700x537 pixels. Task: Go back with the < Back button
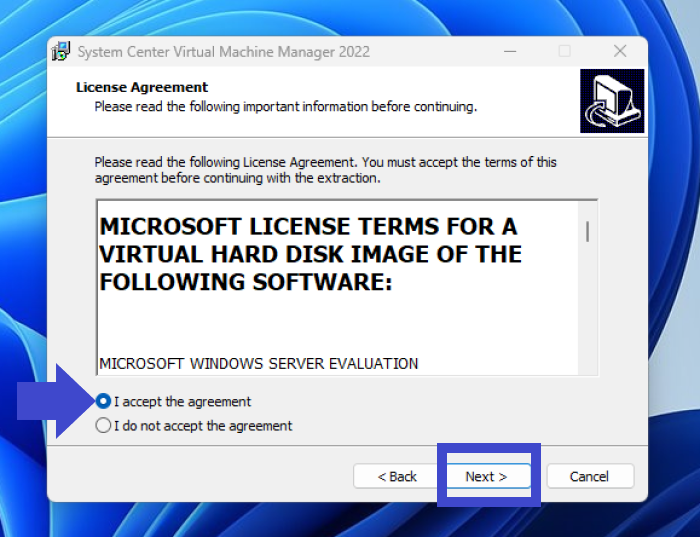pyautogui.click(x=396, y=476)
